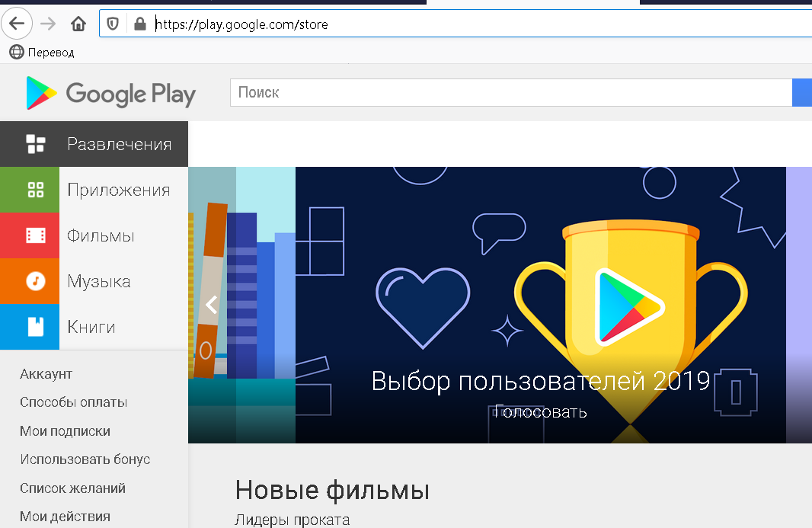Click the Лидеры проката subtitle
The height and width of the screenshot is (528, 812).
point(293,520)
